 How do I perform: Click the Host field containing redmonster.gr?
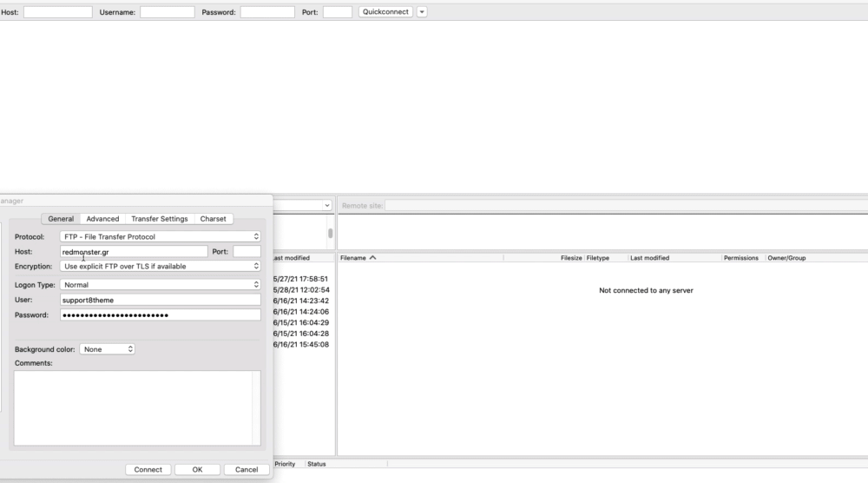(x=134, y=251)
